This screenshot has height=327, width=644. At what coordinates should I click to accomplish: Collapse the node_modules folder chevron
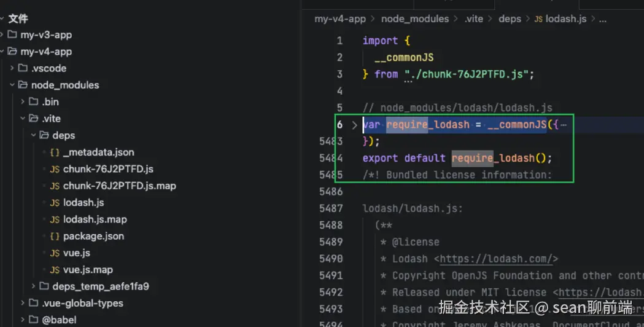pyautogui.click(x=12, y=85)
